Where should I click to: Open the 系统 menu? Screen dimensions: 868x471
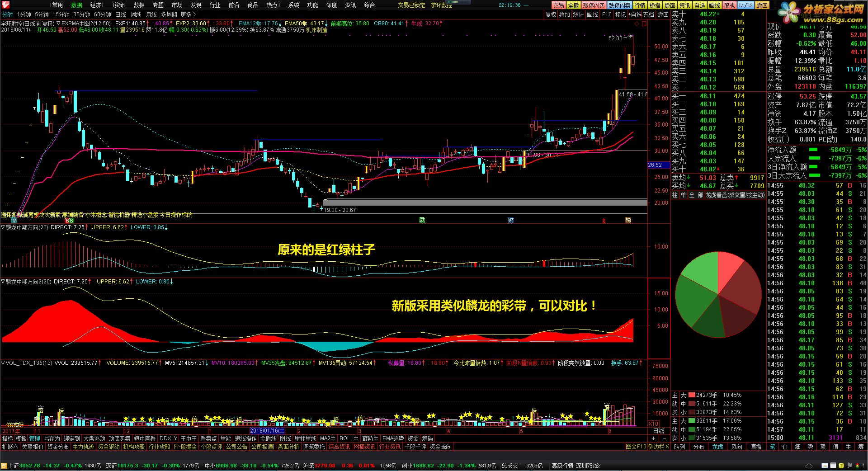pyautogui.click(x=294, y=5)
